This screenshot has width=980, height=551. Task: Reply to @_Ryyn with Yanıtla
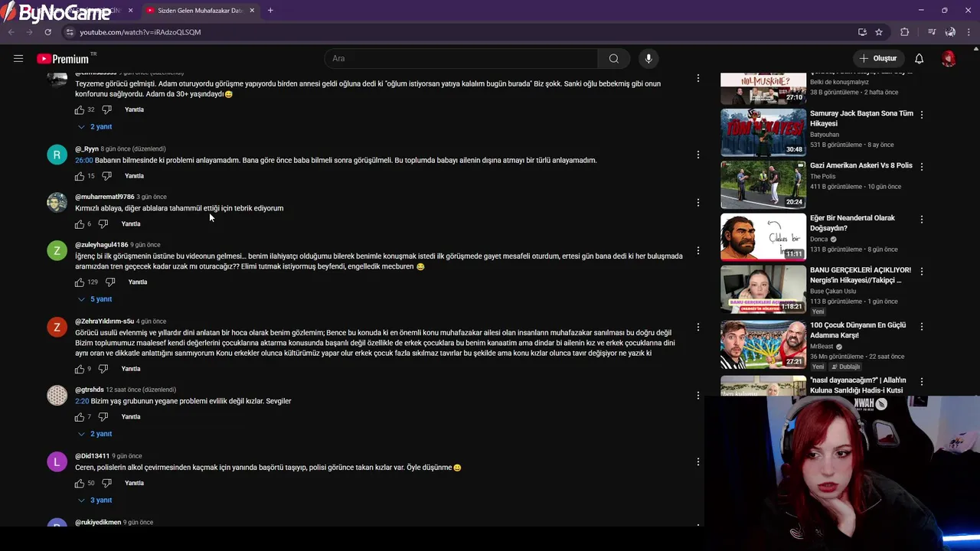[x=134, y=176]
